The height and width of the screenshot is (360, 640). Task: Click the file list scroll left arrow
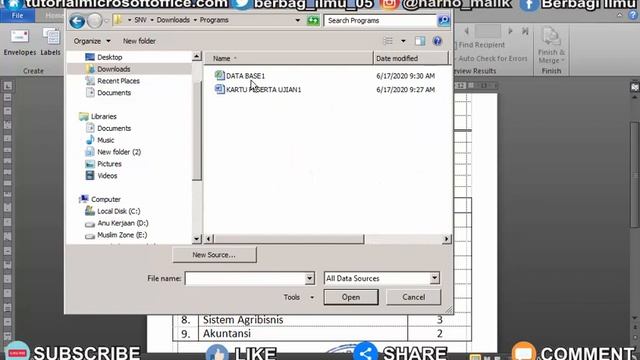pos(209,239)
